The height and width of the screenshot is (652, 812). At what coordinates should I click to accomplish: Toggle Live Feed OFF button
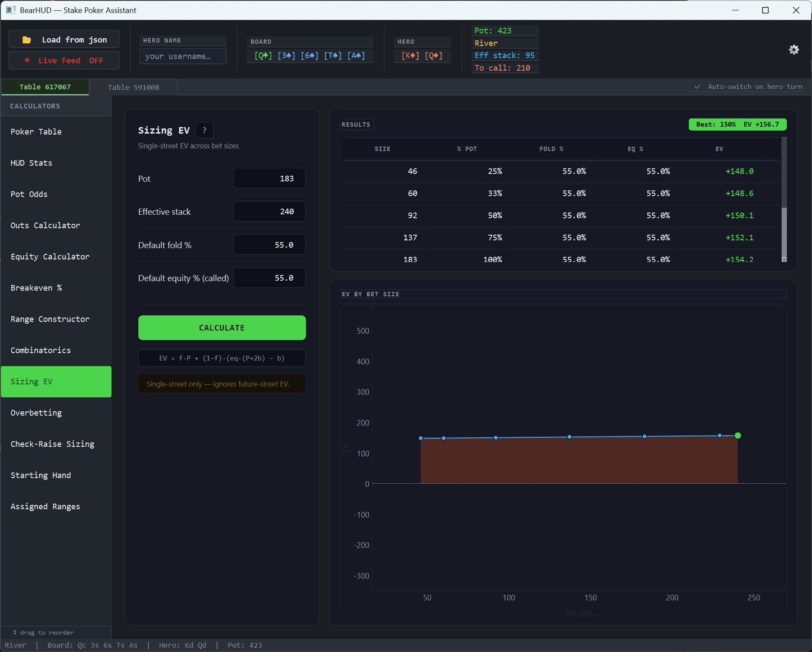64,60
